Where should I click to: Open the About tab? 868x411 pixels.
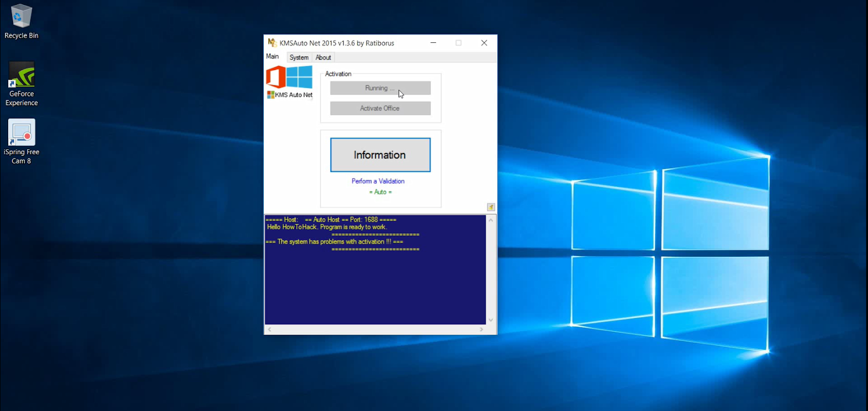click(323, 58)
